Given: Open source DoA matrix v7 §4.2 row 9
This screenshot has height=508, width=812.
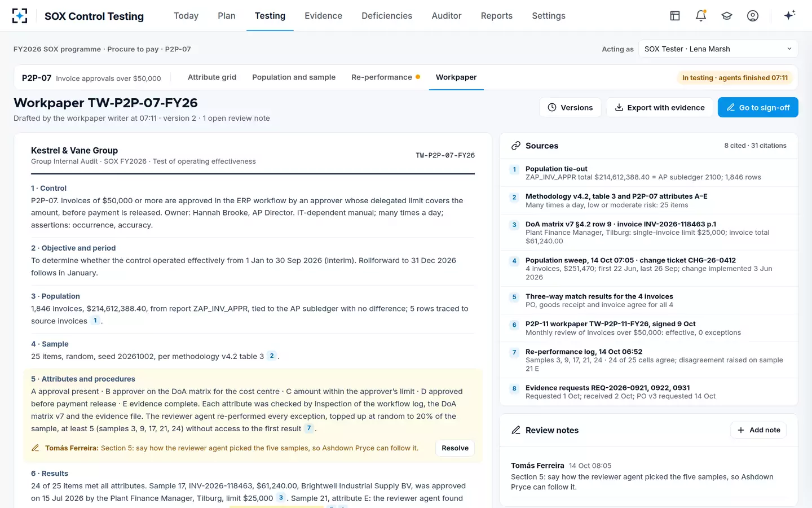Looking at the screenshot, I should tap(648, 233).
